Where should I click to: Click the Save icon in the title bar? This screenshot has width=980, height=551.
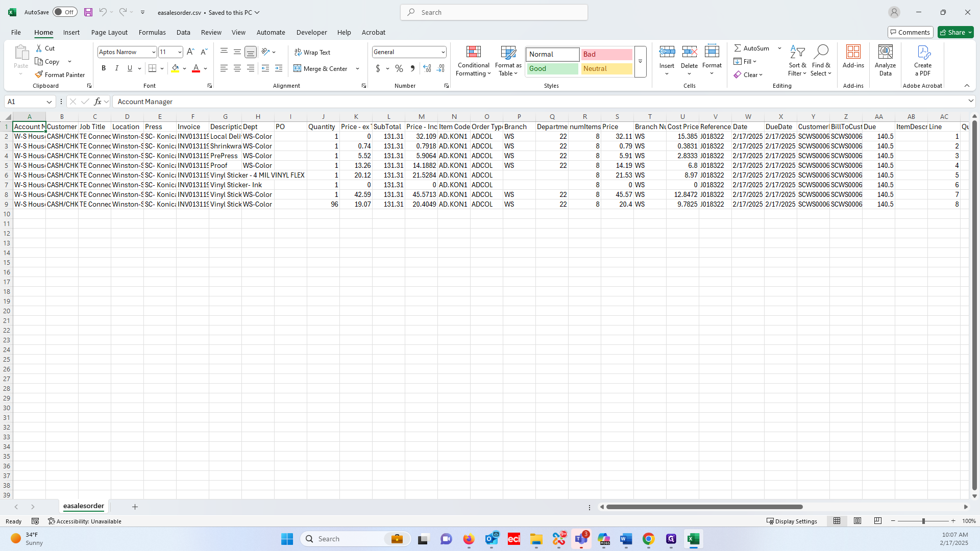88,12
